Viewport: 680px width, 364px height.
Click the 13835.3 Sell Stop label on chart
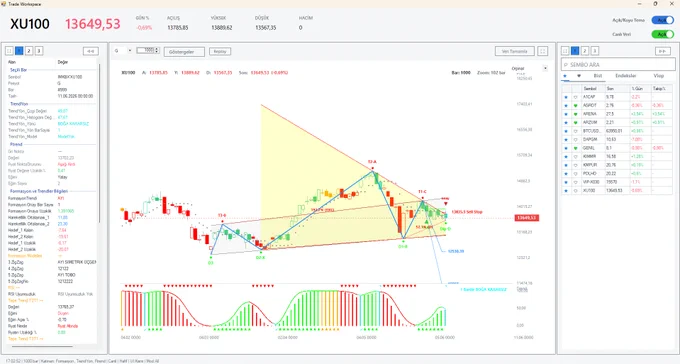coord(467,212)
